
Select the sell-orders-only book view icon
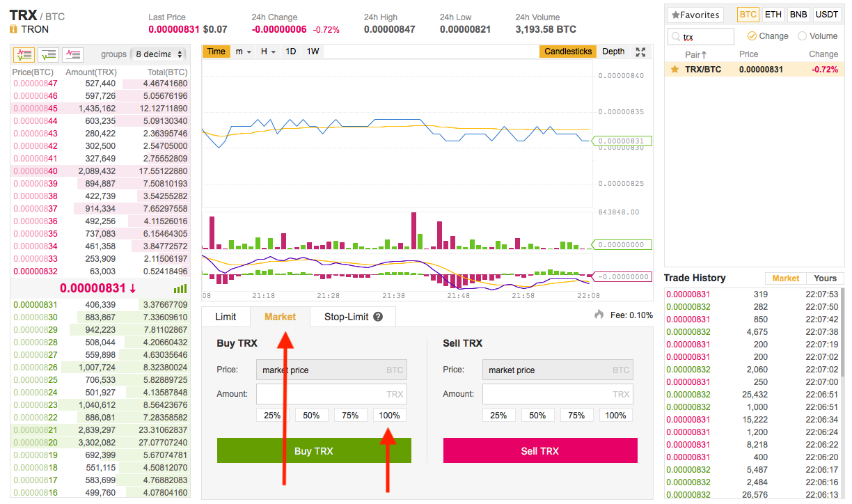click(73, 54)
